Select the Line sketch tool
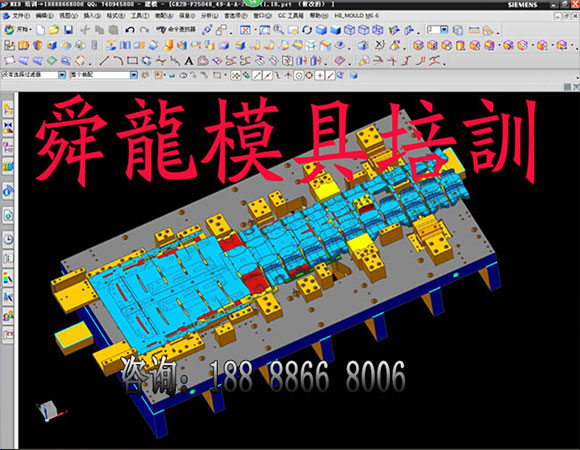The width and height of the screenshot is (580, 450). tap(104, 60)
